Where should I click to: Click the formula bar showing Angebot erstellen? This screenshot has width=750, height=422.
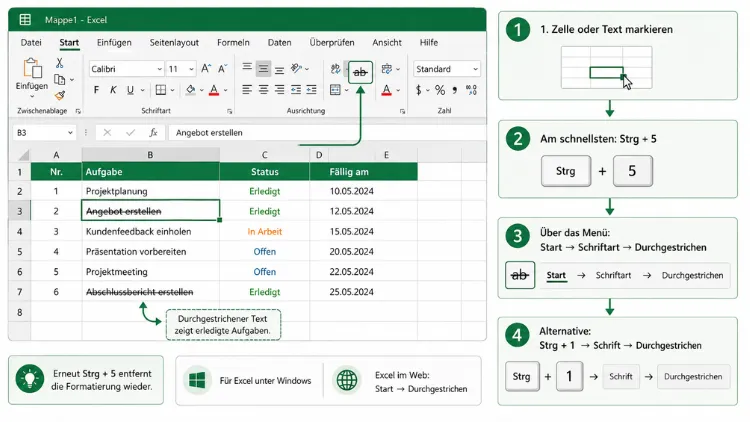tap(327, 133)
